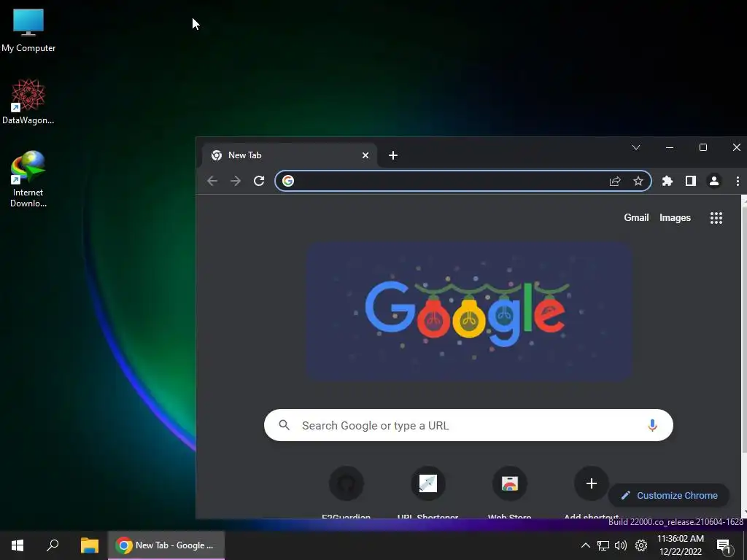Open the network icon in the tray
The height and width of the screenshot is (560, 747).
point(603,545)
